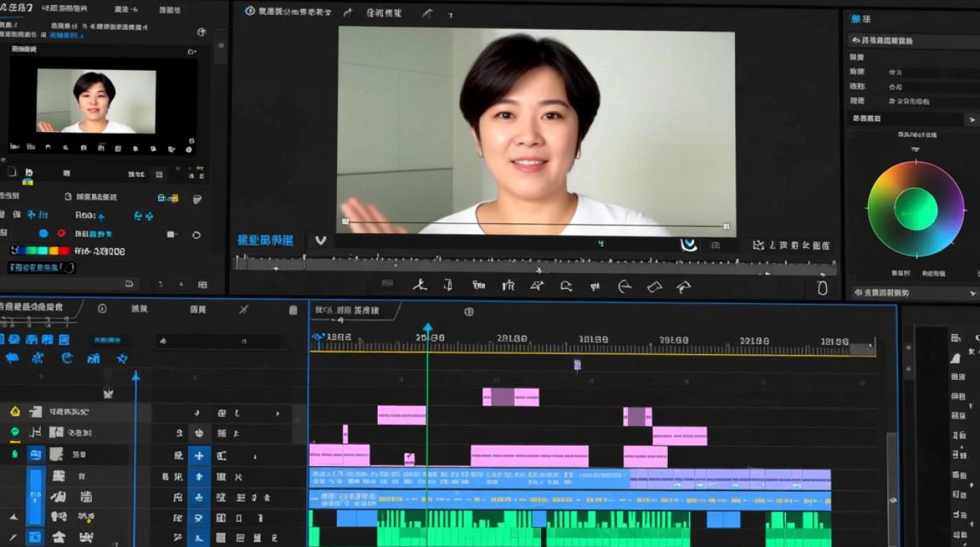The height and width of the screenshot is (547, 980).
Task: Click the blue circle label icon in the project panel
Action: (44, 233)
